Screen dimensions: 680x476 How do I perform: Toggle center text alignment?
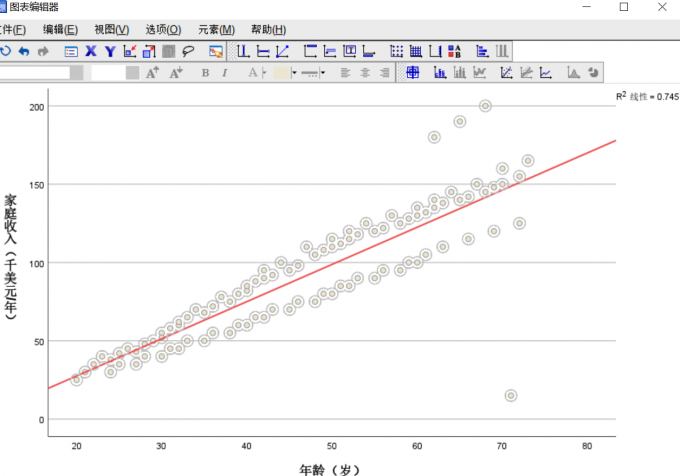click(x=365, y=72)
